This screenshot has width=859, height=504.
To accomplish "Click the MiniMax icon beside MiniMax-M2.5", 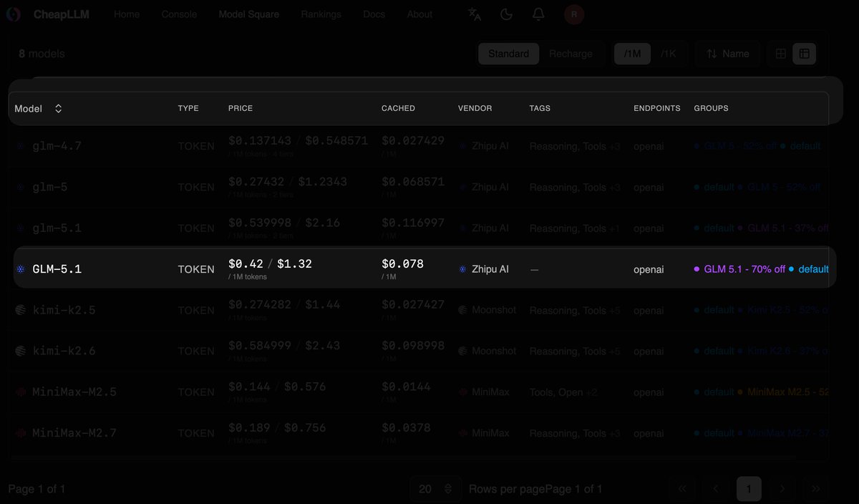I will pyautogui.click(x=21, y=392).
